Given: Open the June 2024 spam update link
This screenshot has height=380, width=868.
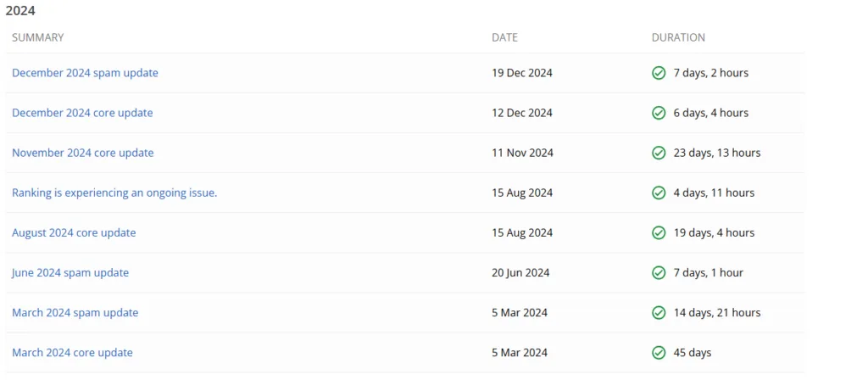Looking at the screenshot, I should pos(70,272).
